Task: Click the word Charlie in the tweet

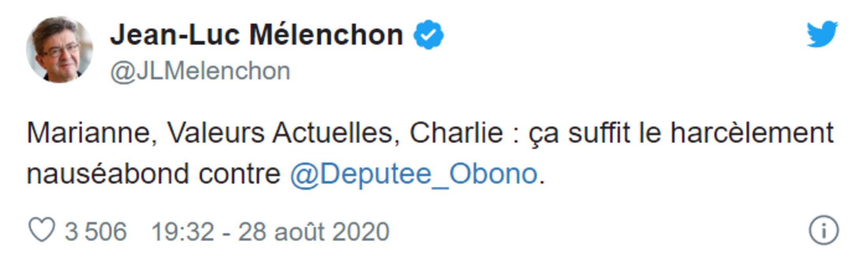Action: click(456, 133)
